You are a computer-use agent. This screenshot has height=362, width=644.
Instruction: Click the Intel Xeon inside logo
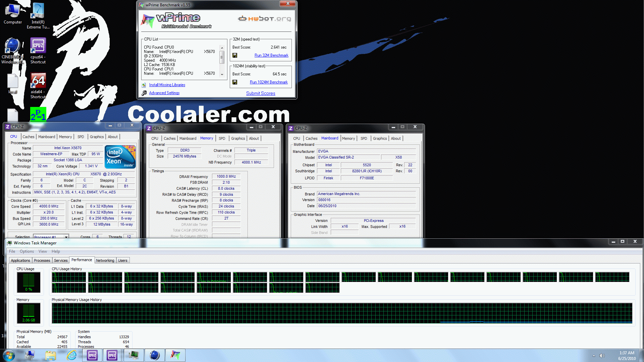click(120, 157)
